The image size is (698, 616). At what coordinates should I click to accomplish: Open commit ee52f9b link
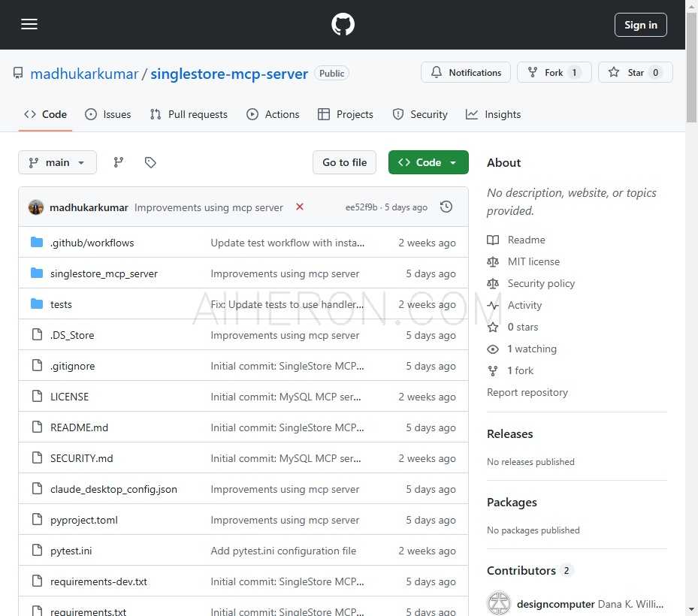coord(361,207)
